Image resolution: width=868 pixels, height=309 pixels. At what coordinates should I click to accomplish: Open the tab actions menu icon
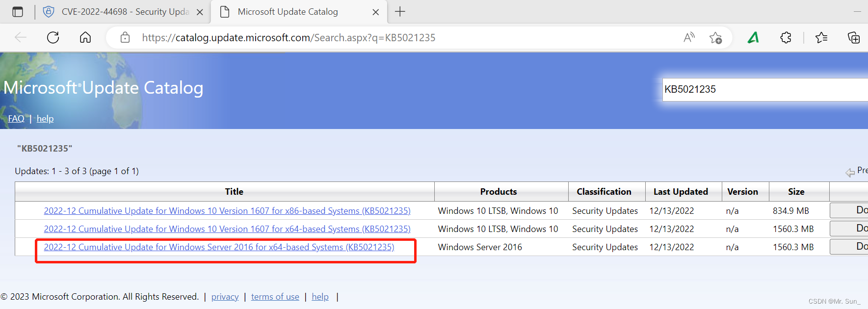(x=18, y=12)
